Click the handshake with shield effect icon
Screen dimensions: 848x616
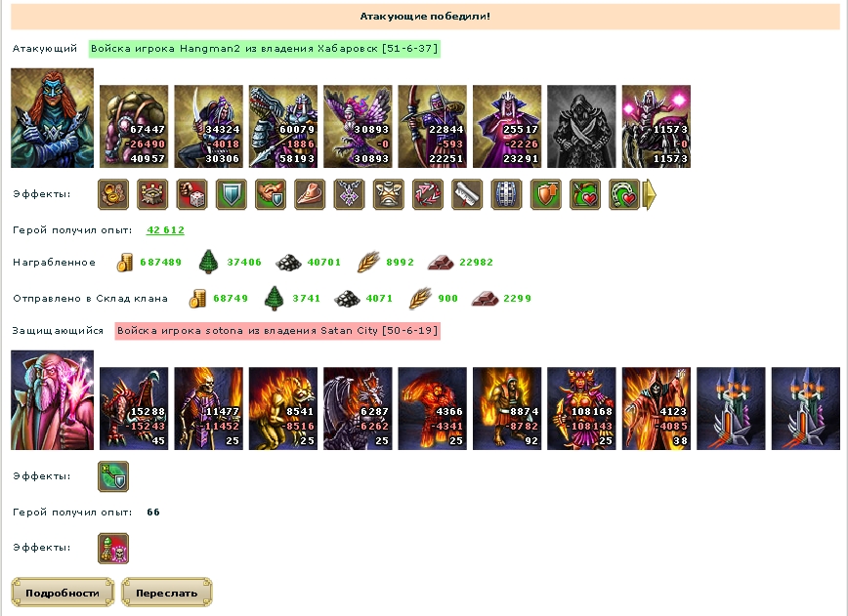pos(271,194)
